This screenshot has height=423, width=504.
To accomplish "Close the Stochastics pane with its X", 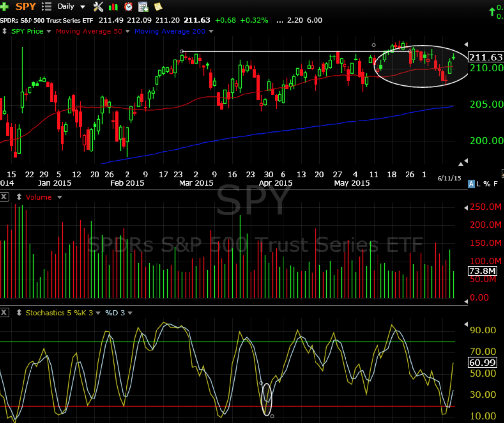I will pos(4,312).
